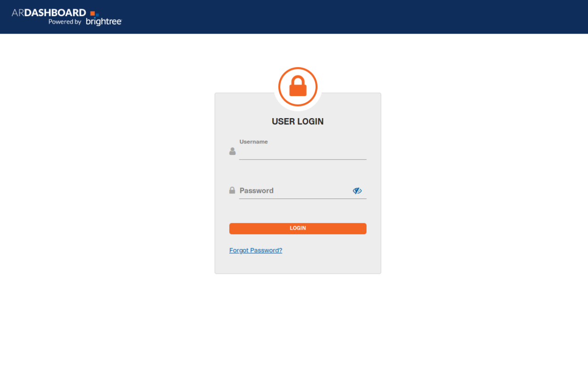Screen dimensions: 588x392
Task: Show password using the eye-slash icon
Action: coord(357,191)
